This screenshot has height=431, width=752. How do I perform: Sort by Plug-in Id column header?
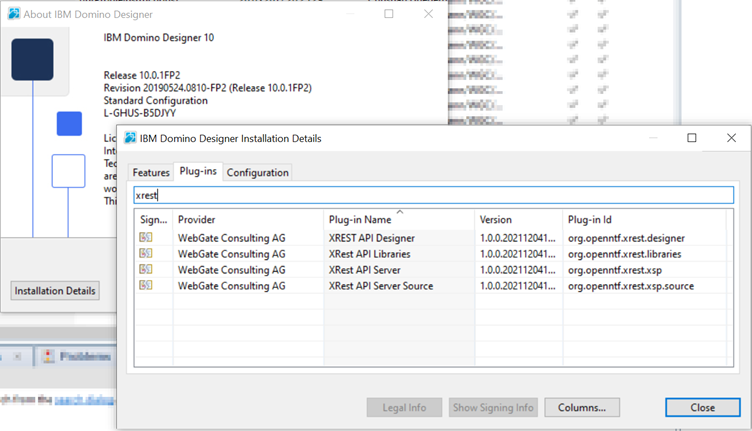pos(645,220)
